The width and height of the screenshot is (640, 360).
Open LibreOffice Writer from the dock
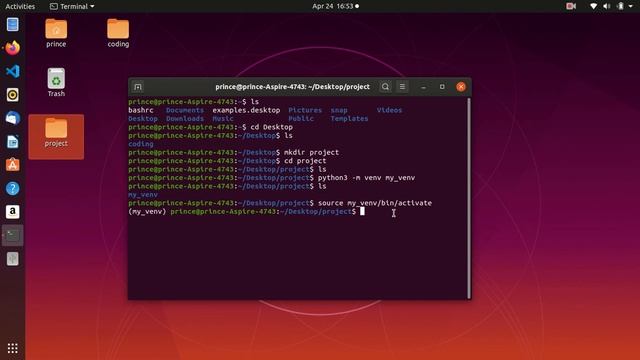(13, 142)
